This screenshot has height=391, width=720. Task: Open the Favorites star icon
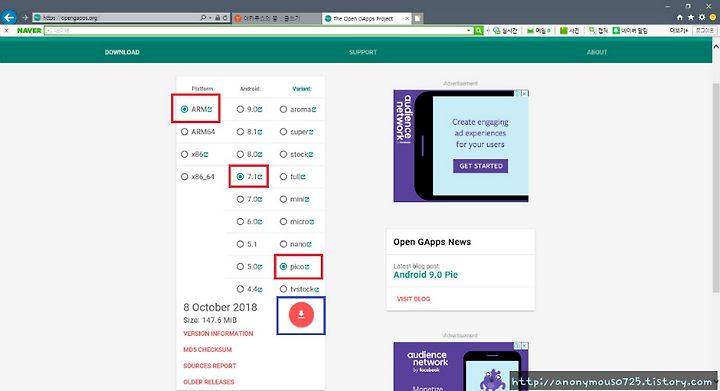(691, 17)
